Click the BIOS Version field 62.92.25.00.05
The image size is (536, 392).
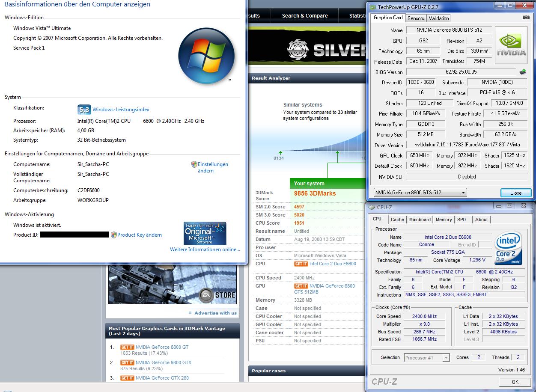pyautogui.click(x=461, y=72)
